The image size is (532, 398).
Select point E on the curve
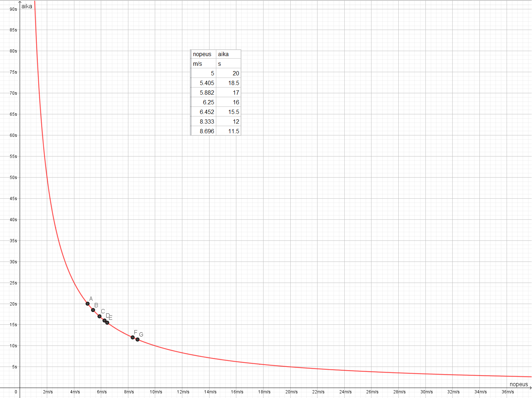[x=107, y=322]
